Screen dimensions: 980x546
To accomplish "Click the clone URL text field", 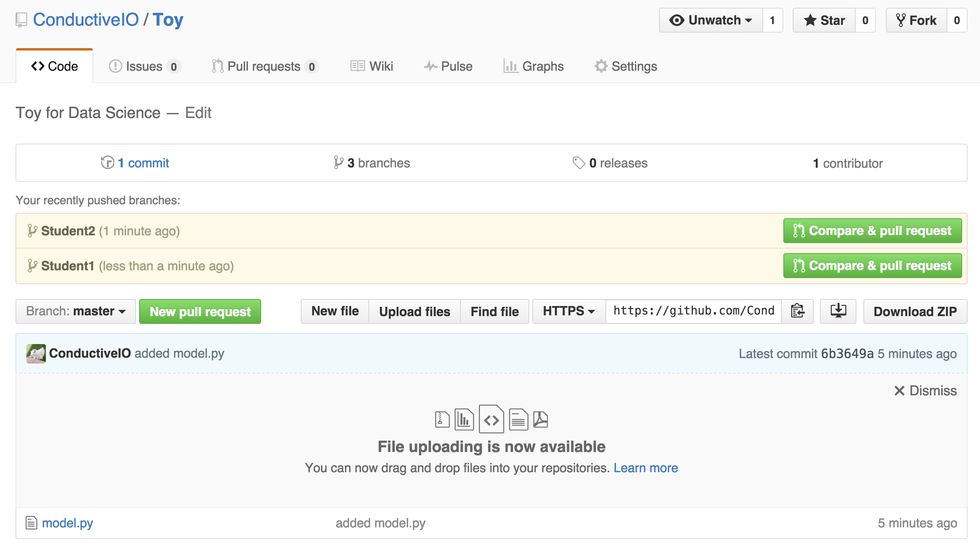I will (x=694, y=311).
